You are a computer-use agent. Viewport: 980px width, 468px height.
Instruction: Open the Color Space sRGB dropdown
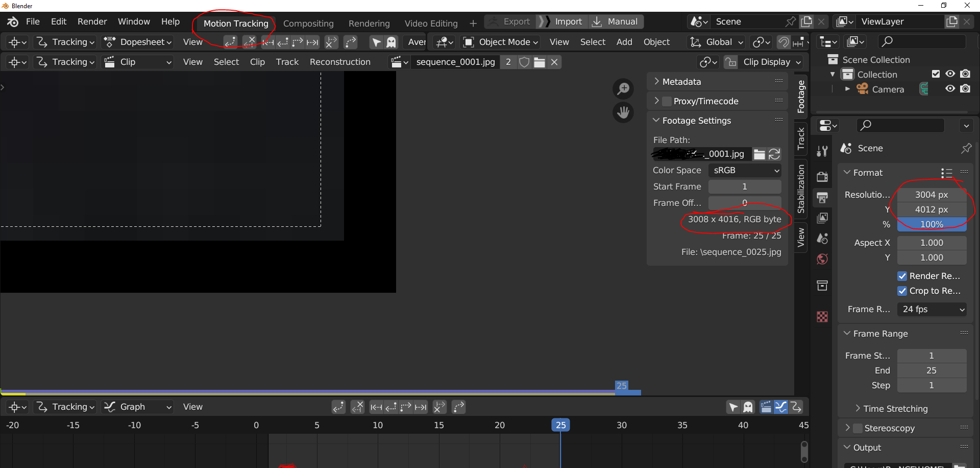745,171
